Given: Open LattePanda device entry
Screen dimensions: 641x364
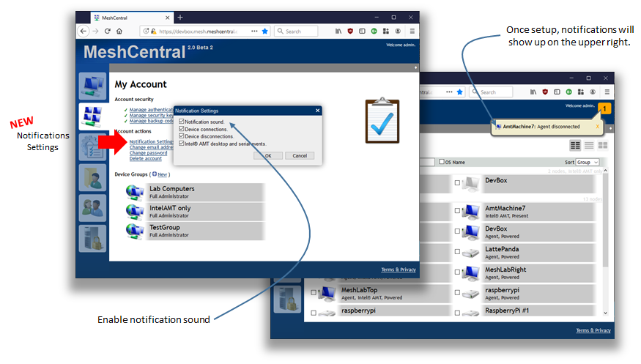Looking at the screenshot, I should click(538, 253).
